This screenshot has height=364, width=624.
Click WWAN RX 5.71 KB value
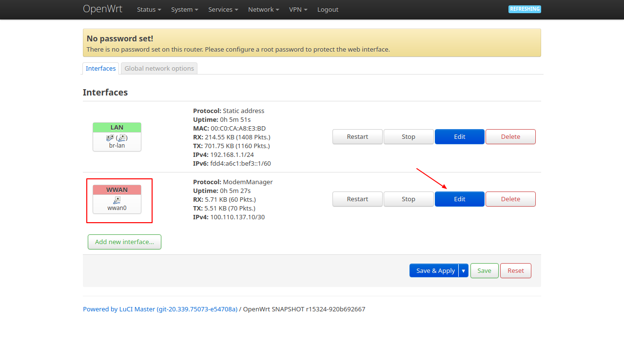230,200
